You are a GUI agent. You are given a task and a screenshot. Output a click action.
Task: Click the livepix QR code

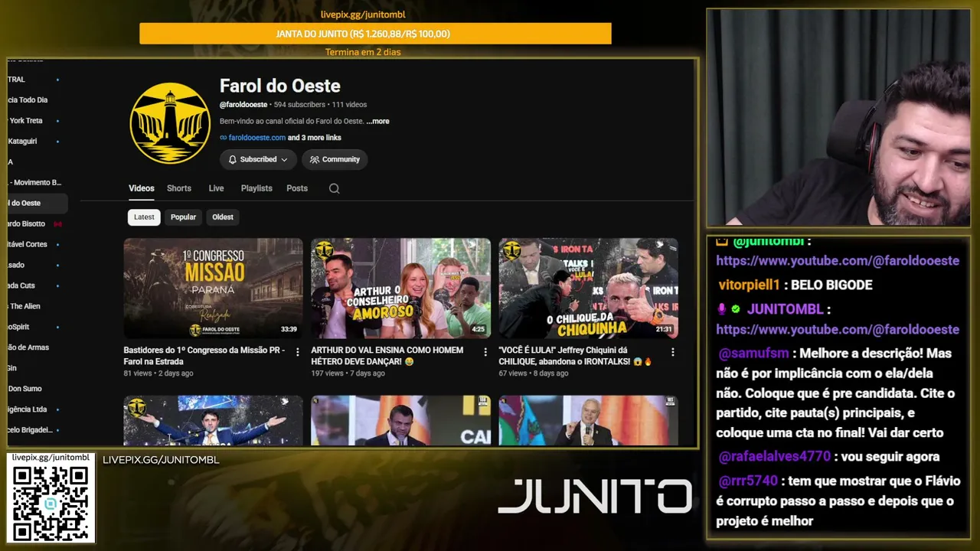(x=51, y=503)
